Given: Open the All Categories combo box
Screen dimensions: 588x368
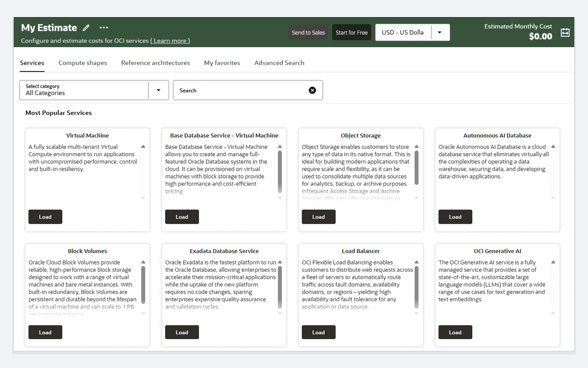Looking at the screenshot, I should 94,90.
